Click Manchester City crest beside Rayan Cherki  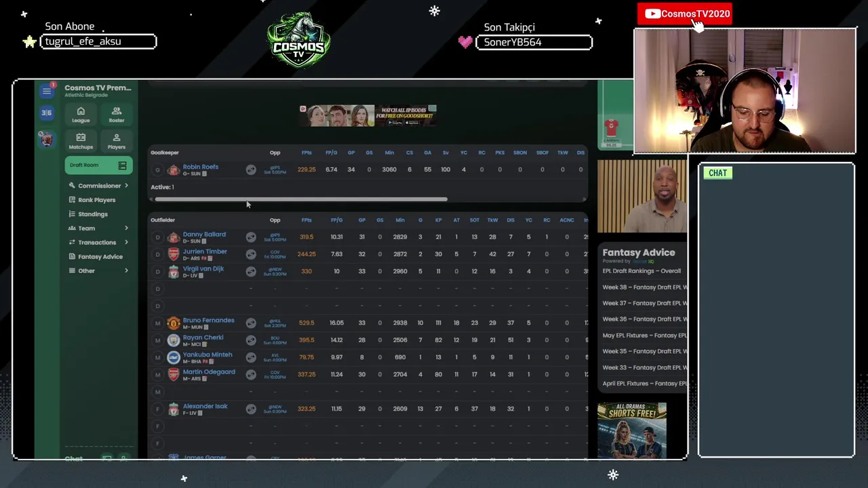point(174,340)
